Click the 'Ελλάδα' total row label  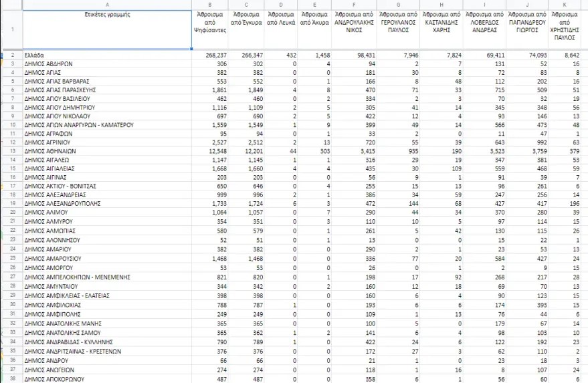click(33, 55)
